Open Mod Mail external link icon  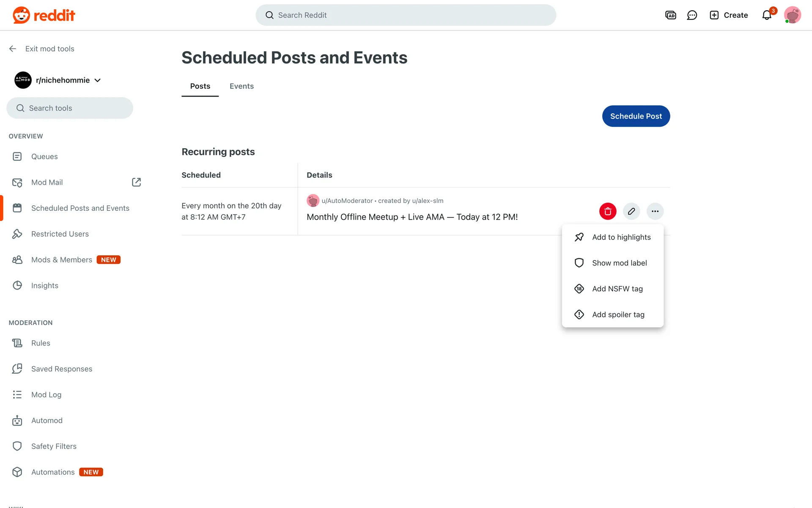(136, 182)
